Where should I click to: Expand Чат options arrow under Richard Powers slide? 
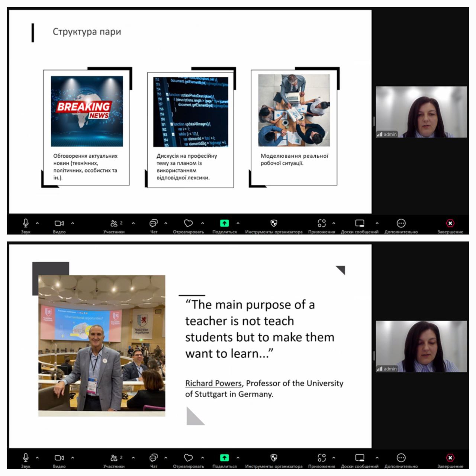165,458
